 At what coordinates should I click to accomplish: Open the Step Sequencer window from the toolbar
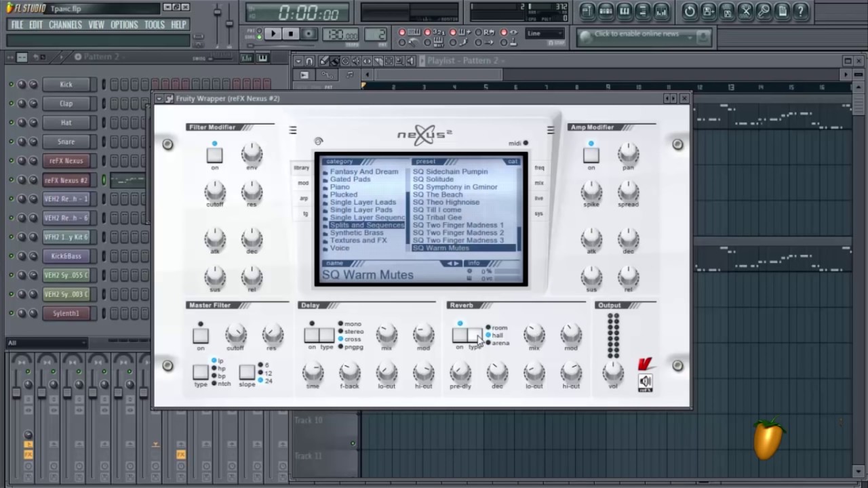click(x=606, y=11)
